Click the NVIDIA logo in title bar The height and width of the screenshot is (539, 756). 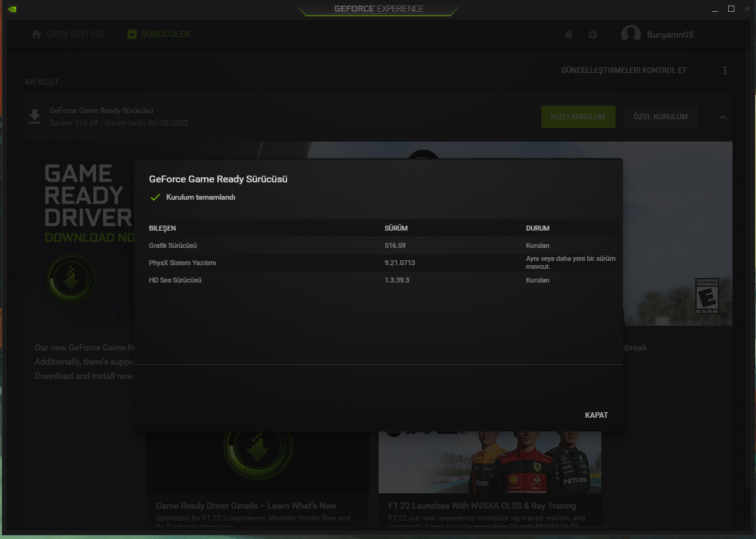13,9
